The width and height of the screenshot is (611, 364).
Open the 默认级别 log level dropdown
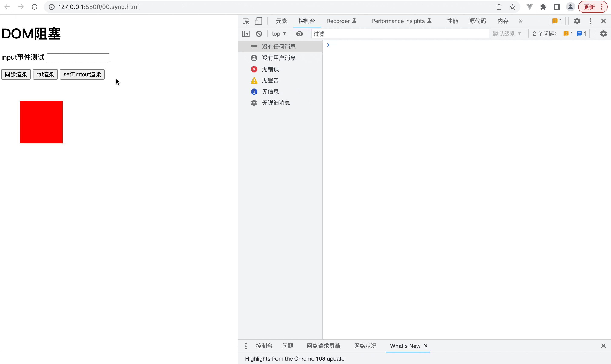coord(507,34)
